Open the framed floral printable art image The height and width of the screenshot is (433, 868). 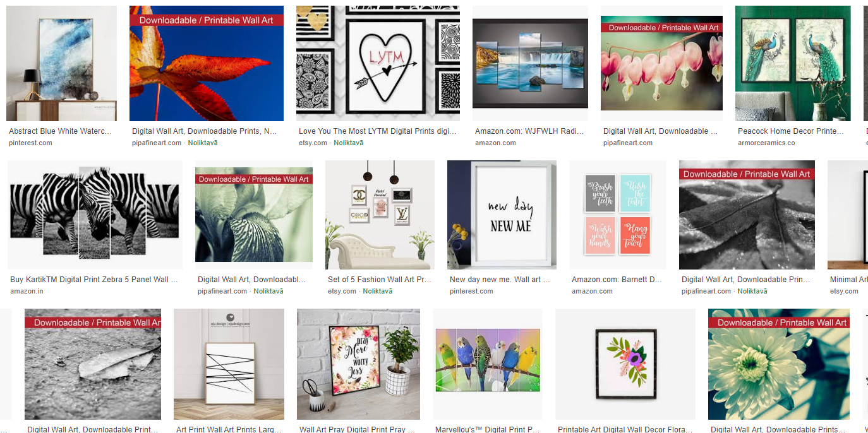625,364
